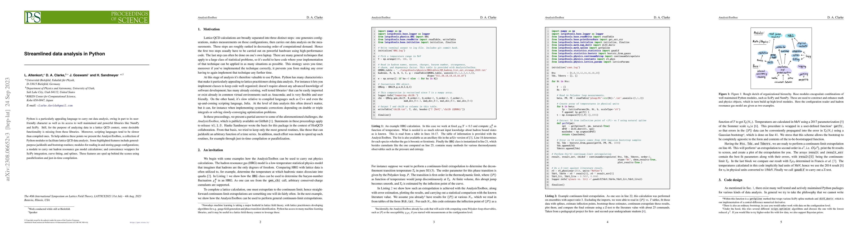Click the 'RIKEN Center for Computational Science' affiliation
This screenshot has width=868, height=246.
point(51,96)
